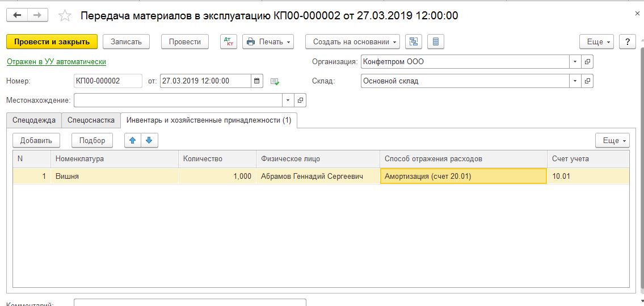Expand Создать на основании dropdown
This screenshot has width=644, height=306.
(352, 42)
